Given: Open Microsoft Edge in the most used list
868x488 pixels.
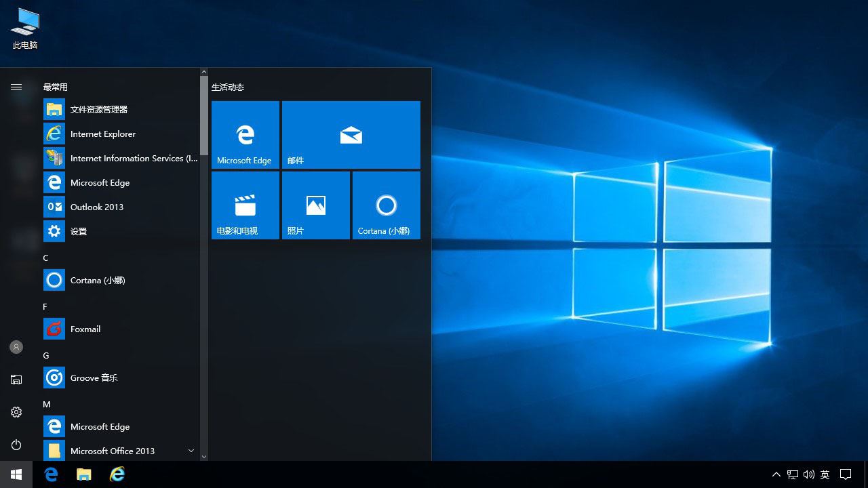Looking at the screenshot, I should 121,182.
